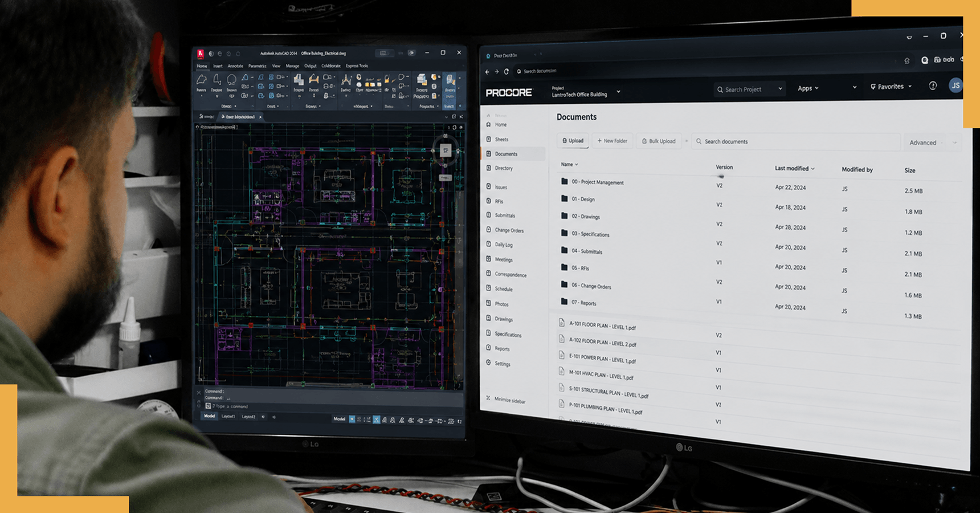Open Issues in the Procore sidebar
Viewport: 980px width, 513px height.
(497, 187)
